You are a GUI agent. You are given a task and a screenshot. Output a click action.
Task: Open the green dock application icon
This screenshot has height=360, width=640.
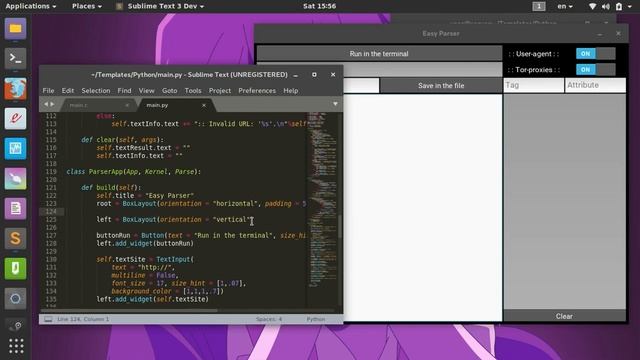tap(16, 269)
